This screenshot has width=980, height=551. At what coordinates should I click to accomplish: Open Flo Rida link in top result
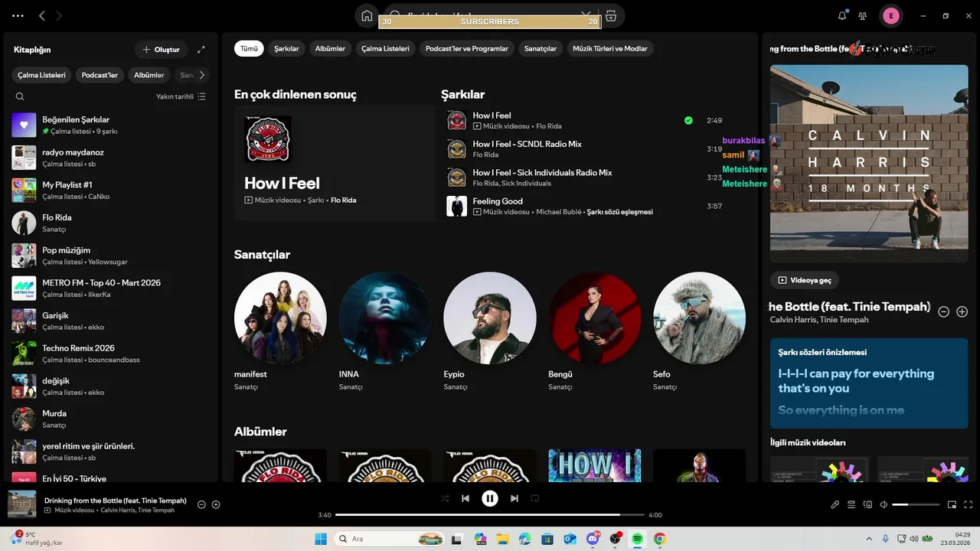click(x=344, y=201)
